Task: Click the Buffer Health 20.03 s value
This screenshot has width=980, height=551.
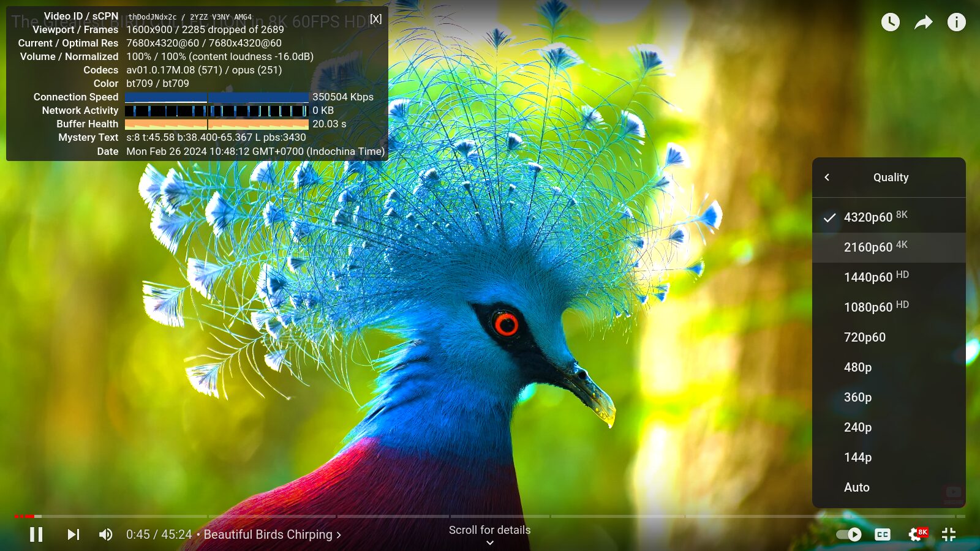Action: tap(330, 124)
